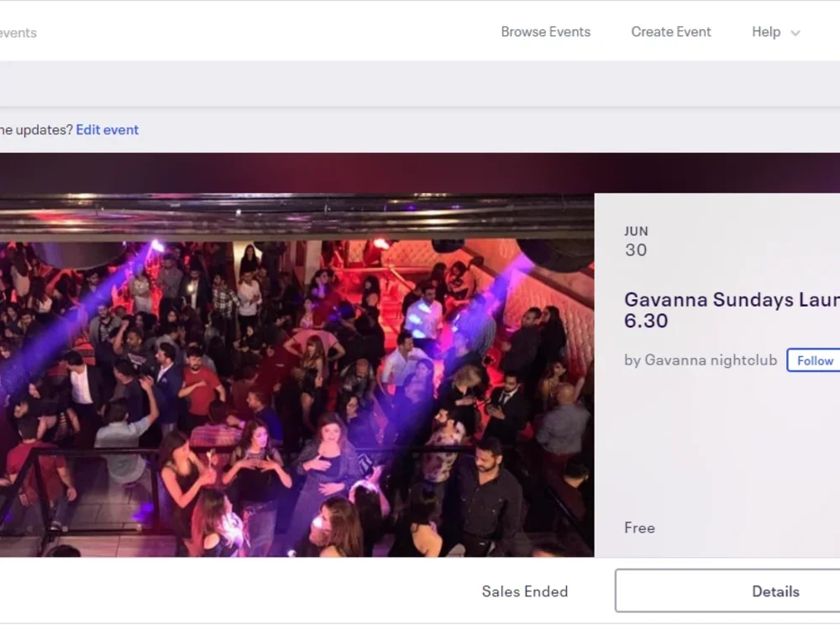This screenshot has width=840, height=630.
Task: Click the Help chevron arrow
Action: (795, 34)
